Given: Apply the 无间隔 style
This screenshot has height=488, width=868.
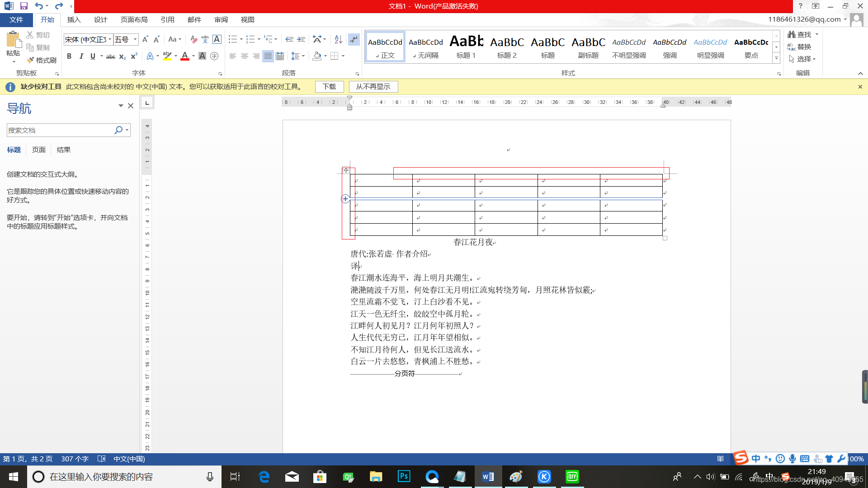Looking at the screenshot, I should pos(425,47).
